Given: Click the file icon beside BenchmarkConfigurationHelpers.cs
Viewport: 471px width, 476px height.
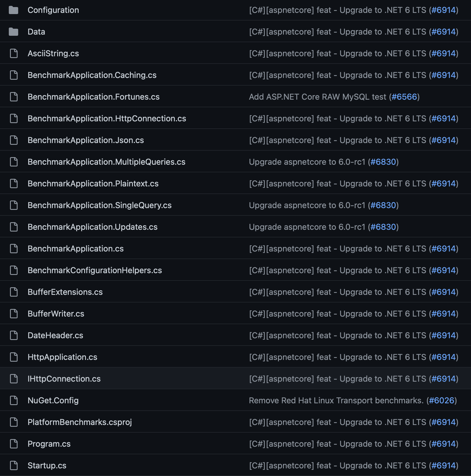Looking at the screenshot, I should [14, 271].
